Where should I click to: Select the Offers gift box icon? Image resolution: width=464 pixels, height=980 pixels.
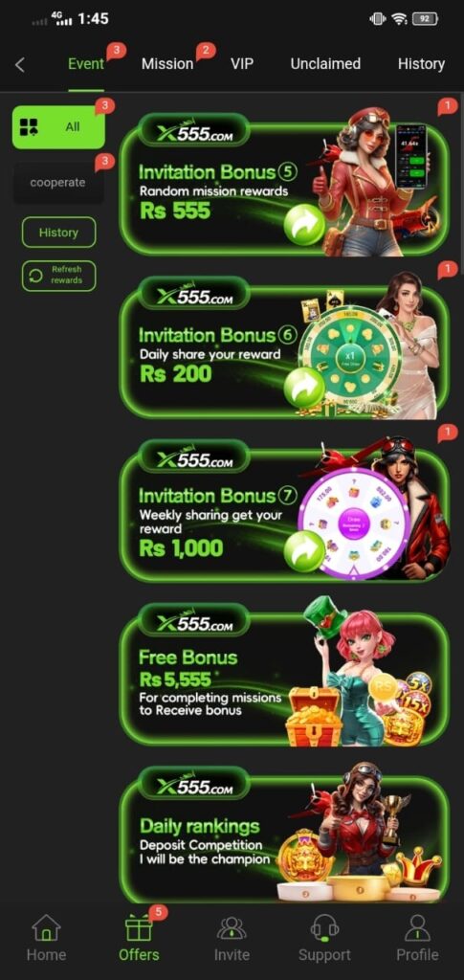pyautogui.click(x=139, y=927)
